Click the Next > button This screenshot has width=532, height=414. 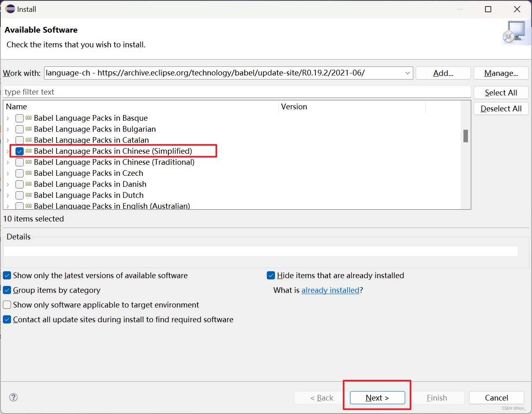pyautogui.click(x=377, y=398)
